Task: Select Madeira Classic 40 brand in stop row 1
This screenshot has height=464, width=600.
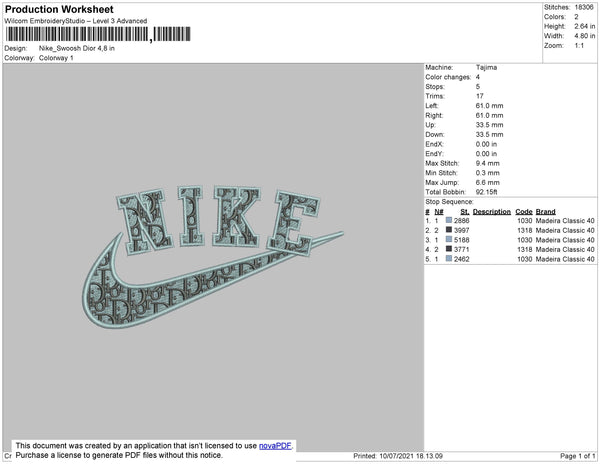Action: tap(565, 220)
